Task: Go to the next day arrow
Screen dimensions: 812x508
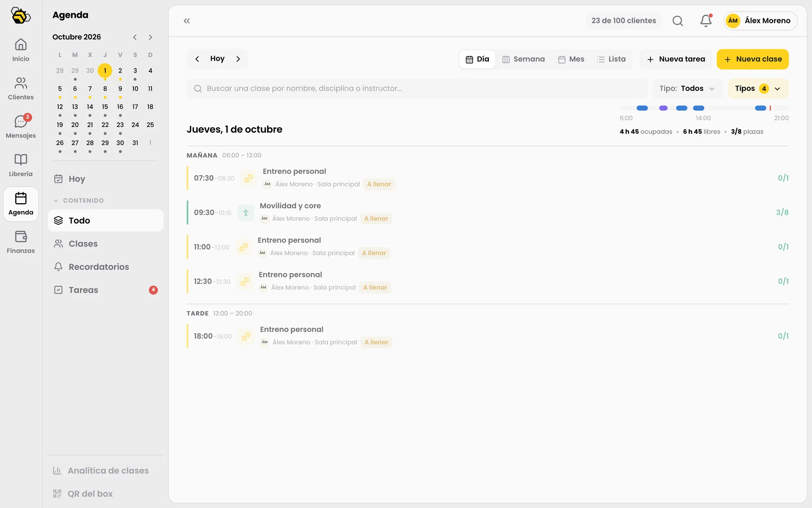Action: tap(238, 59)
